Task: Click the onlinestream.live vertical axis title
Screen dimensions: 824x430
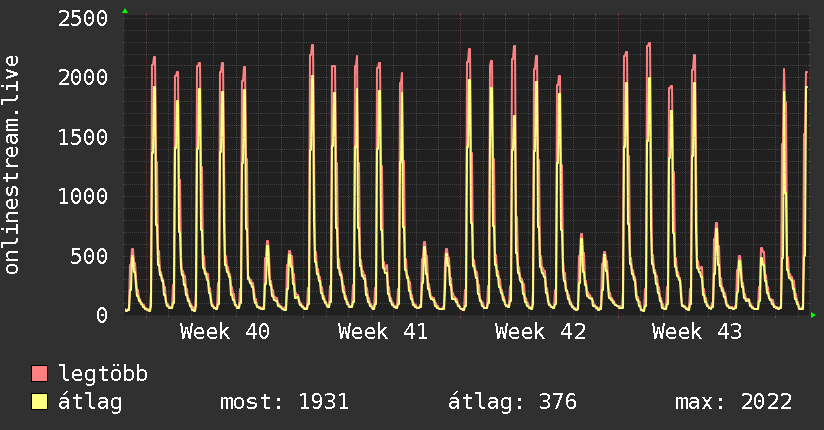Action: coord(11,165)
